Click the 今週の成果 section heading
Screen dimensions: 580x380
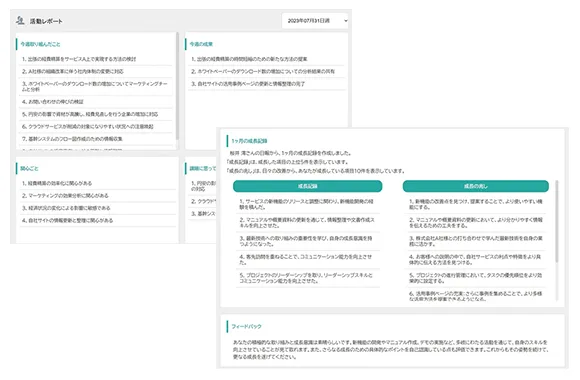point(201,44)
